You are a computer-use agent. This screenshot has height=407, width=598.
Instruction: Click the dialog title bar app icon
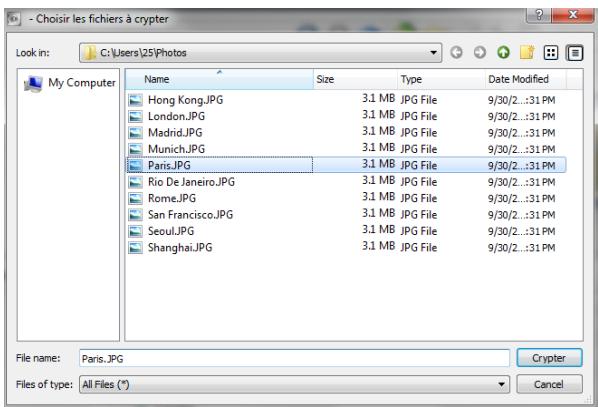(14, 18)
